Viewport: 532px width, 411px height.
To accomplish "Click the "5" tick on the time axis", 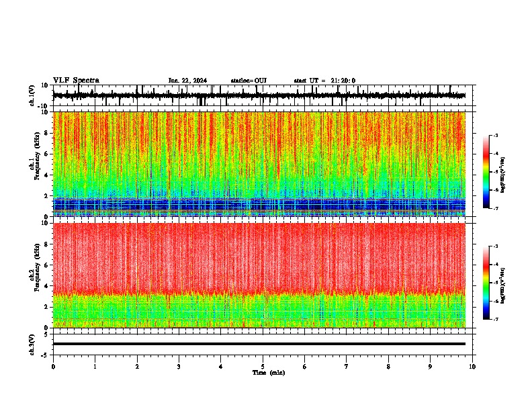I will click(x=263, y=367).
